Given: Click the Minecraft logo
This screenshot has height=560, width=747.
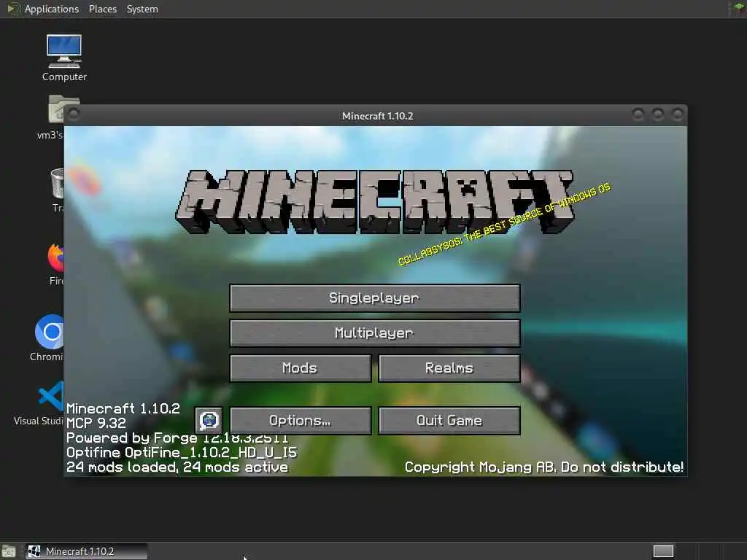Looking at the screenshot, I should pyautogui.click(x=375, y=201).
